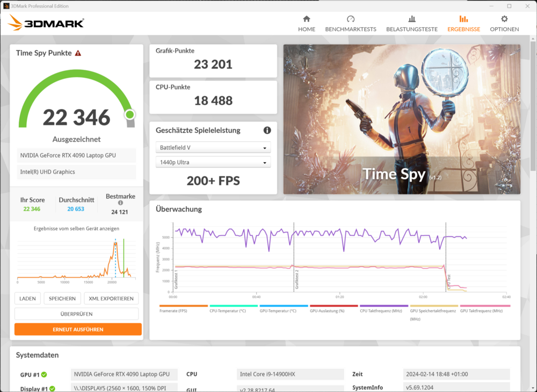Open the 1440p Ultra quality dropdown

[x=213, y=162]
